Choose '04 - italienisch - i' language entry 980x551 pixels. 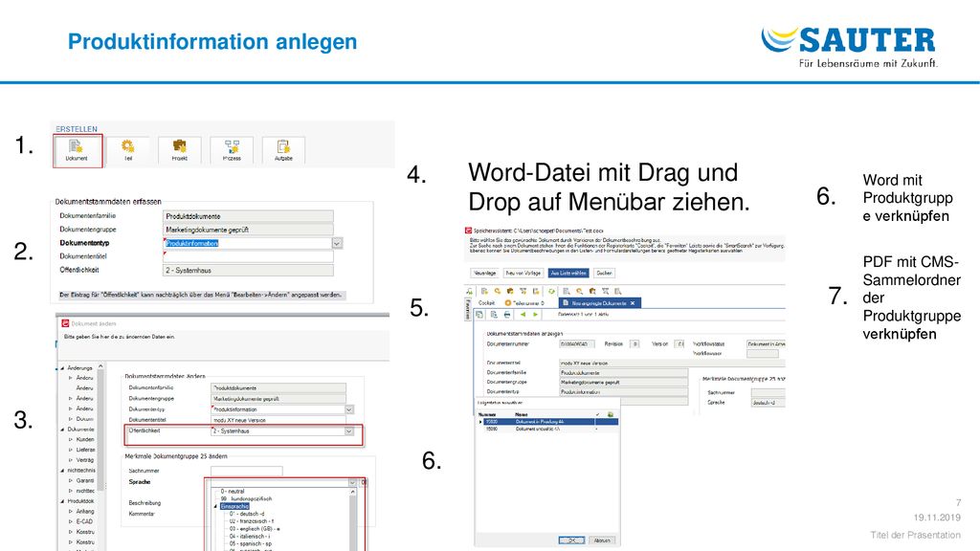point(250,537)
